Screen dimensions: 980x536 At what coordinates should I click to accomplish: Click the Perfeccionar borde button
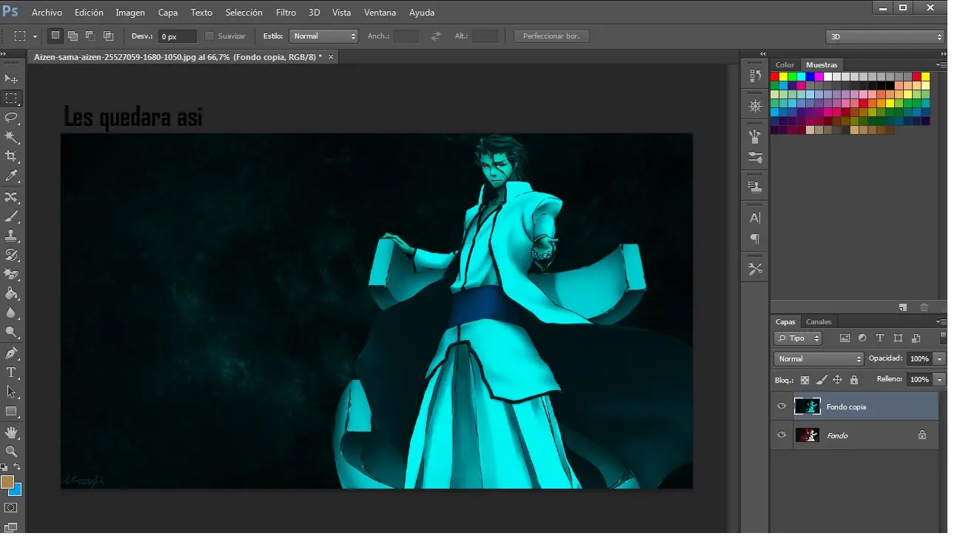tap(551, 36)
